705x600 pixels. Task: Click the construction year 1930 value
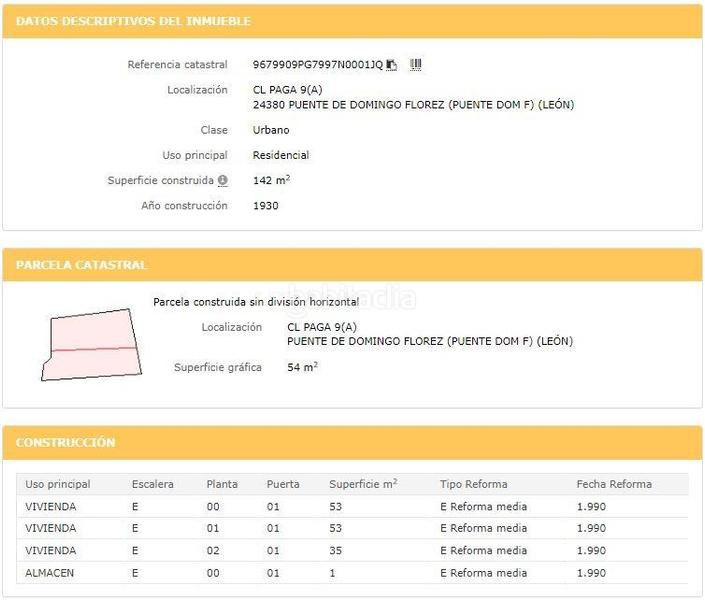266,206
